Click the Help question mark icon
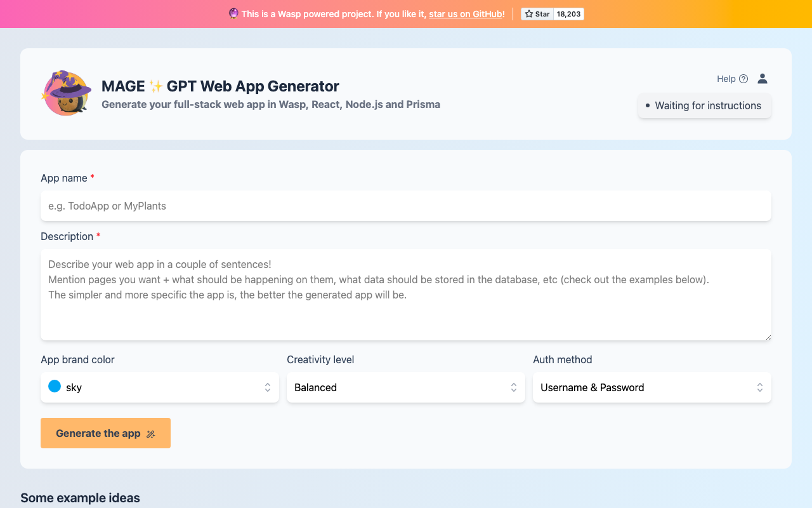The width and height of the screenshot is (812, 508). (743, 79)
